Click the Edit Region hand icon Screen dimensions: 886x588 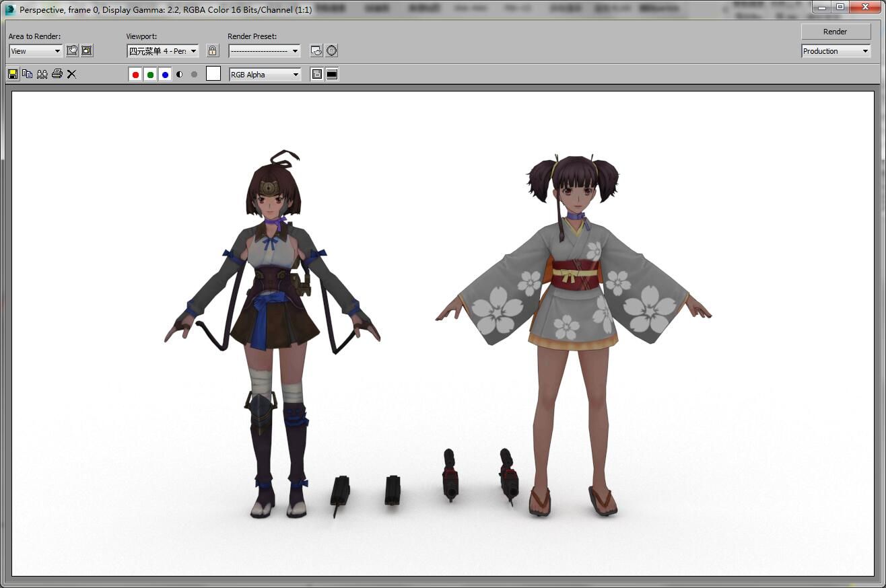tap(72, 50)
